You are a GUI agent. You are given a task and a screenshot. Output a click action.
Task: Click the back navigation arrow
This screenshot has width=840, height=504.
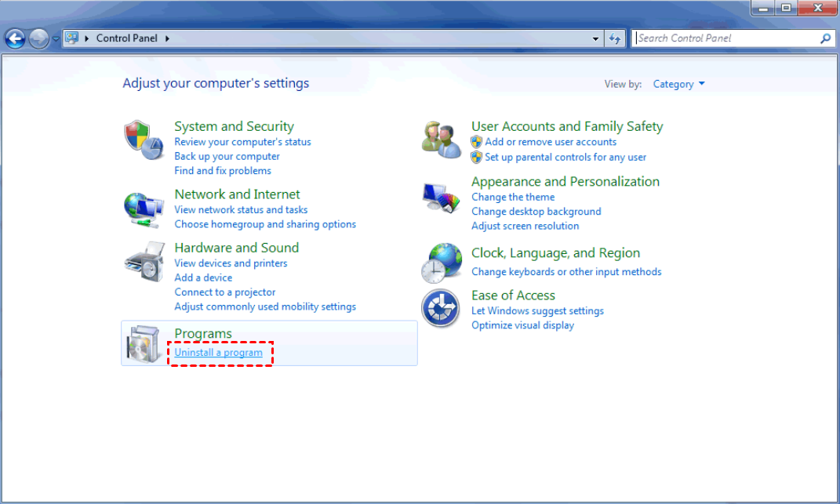(14, 38)
